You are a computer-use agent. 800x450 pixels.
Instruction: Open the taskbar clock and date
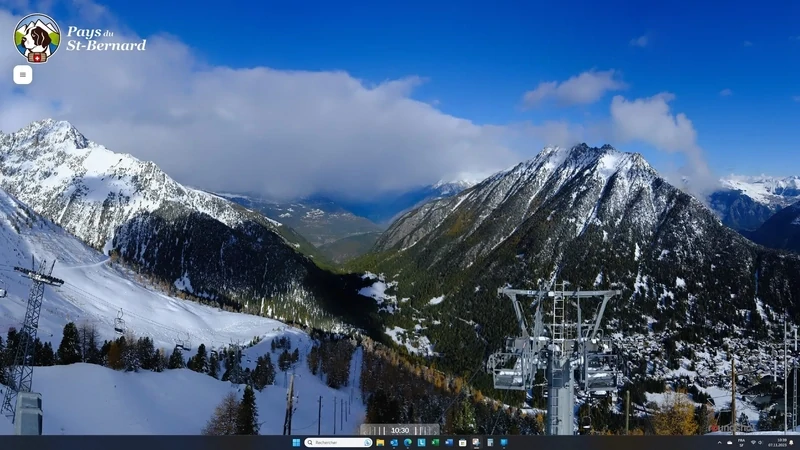point(778,443)
